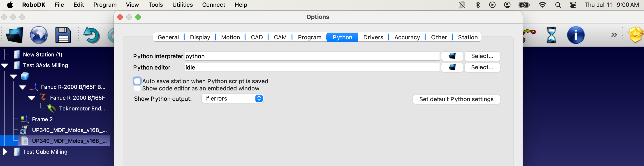This screenshot has width=644, height=166.
Task: Click the Undo arrow toolbar icon
Action: pyautogui.click(x=91, y=35)
